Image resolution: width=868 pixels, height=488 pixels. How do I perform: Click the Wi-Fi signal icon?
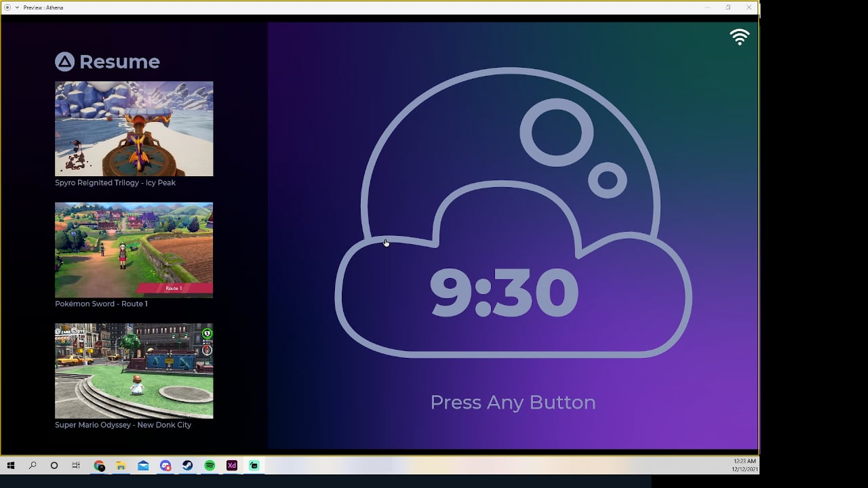tap(739, 37)
